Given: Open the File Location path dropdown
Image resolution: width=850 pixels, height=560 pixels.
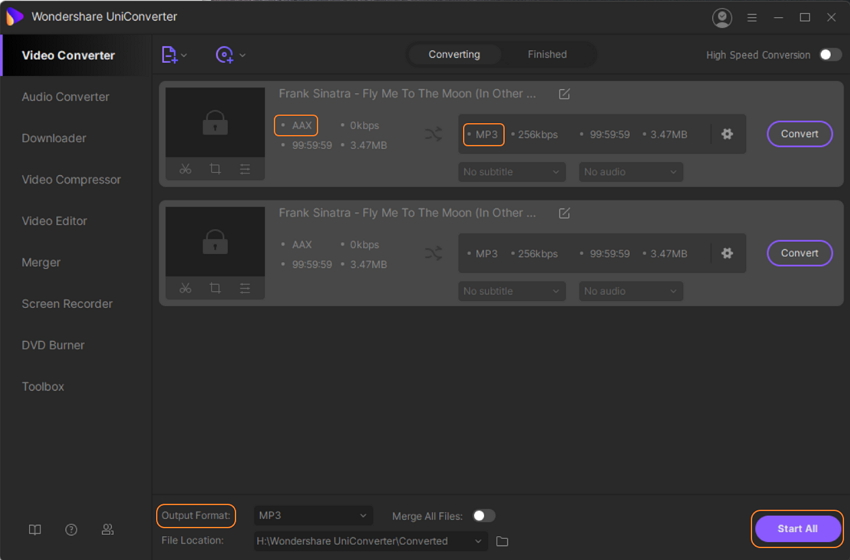Looking at the screenshot, I should point(370,541).
